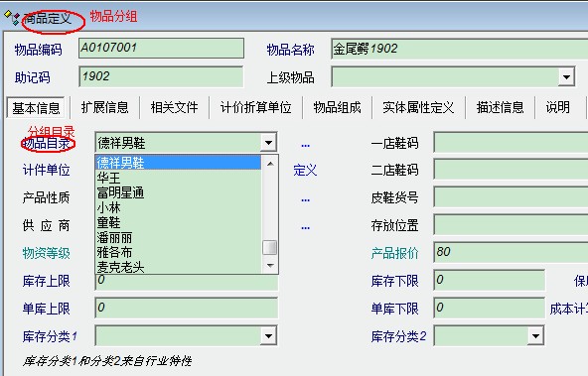Open the 上级物品 dropdown arrow

click(x=566, y=77)
